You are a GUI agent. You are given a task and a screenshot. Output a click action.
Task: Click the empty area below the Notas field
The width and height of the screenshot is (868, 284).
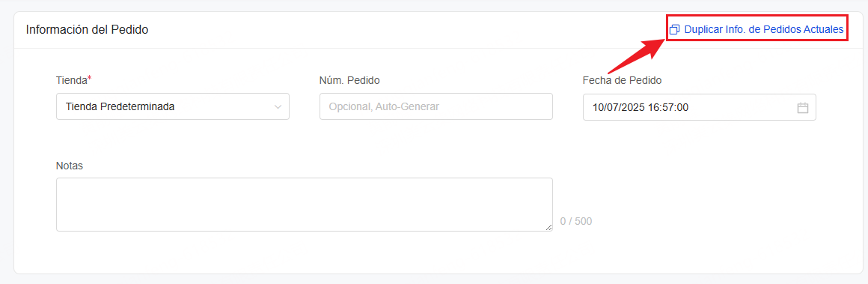tap(437, 253)
